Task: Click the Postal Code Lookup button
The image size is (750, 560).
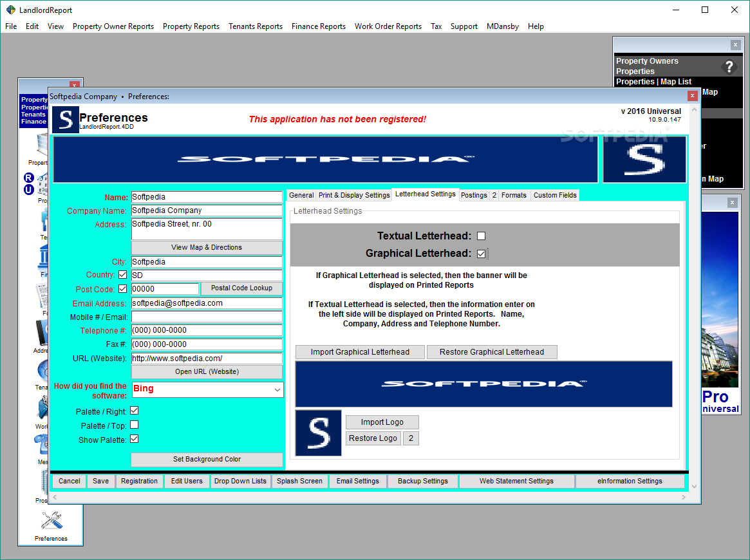Action: pos(241,288)
